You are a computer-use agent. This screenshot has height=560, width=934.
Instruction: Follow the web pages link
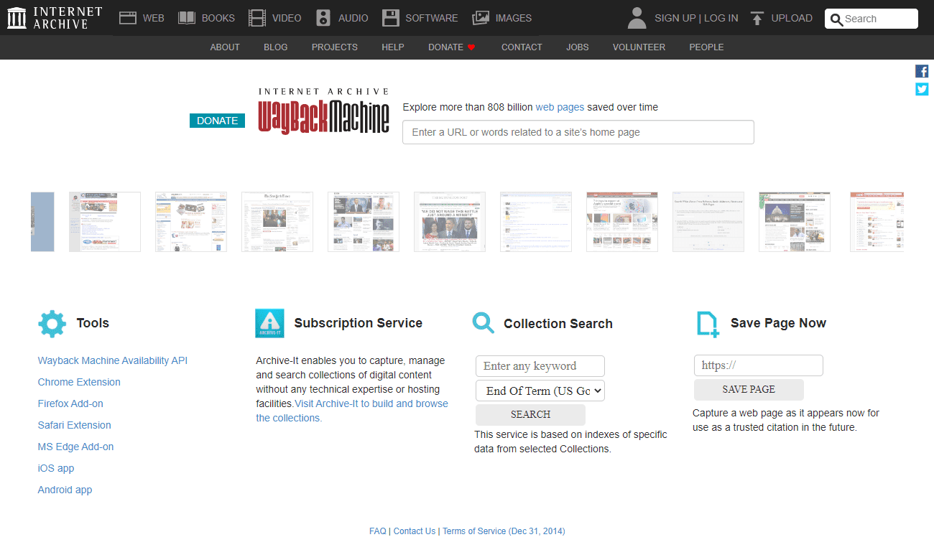560,107
